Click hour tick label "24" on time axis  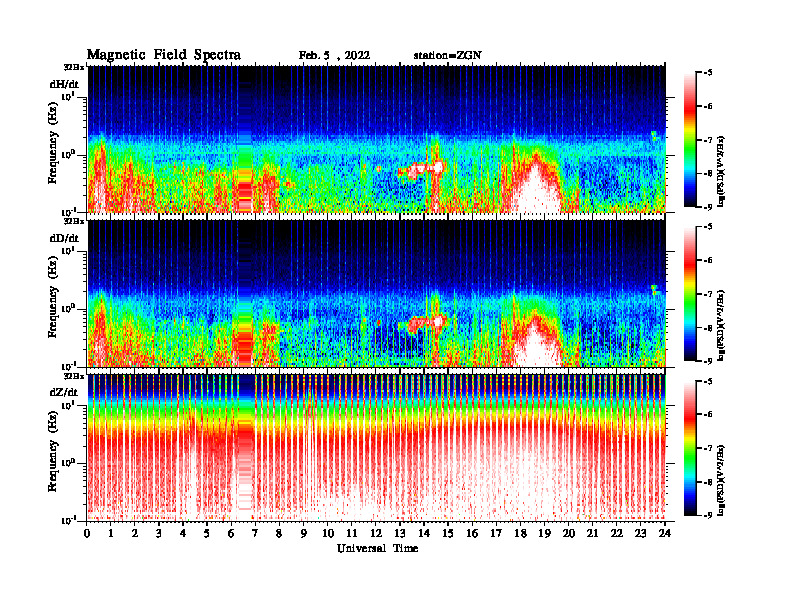coord(665,534)
